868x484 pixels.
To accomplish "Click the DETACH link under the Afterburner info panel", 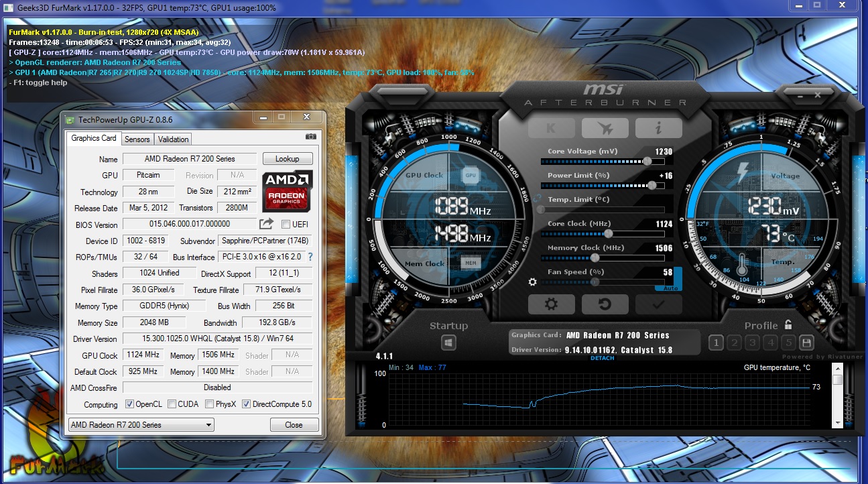I will (602, 358).
